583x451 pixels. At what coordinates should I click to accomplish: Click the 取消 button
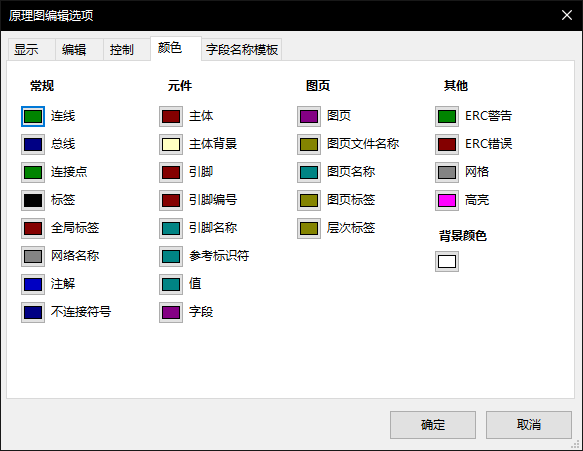[529, 425]
